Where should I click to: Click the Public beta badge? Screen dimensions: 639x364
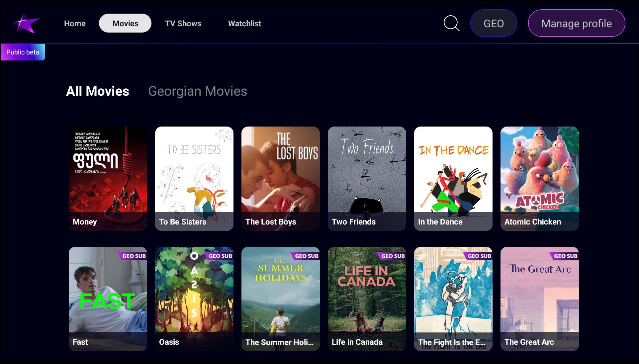(23, 52)
